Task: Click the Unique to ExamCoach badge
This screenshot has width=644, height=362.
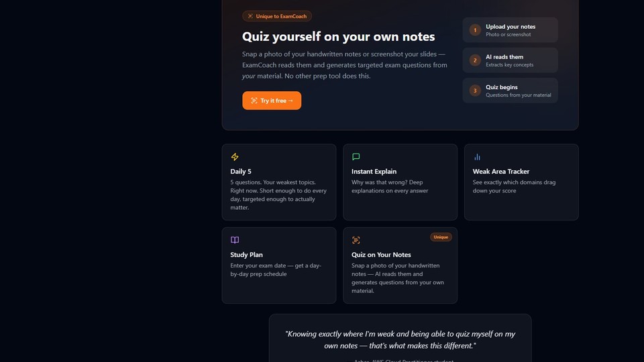Action: coord(277,16)
